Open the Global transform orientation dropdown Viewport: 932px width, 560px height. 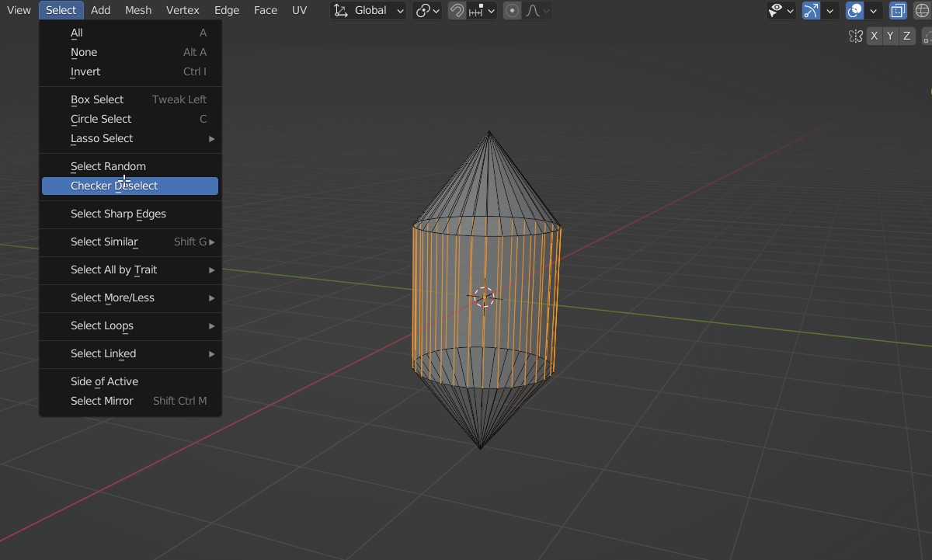(x=369, y=11)
